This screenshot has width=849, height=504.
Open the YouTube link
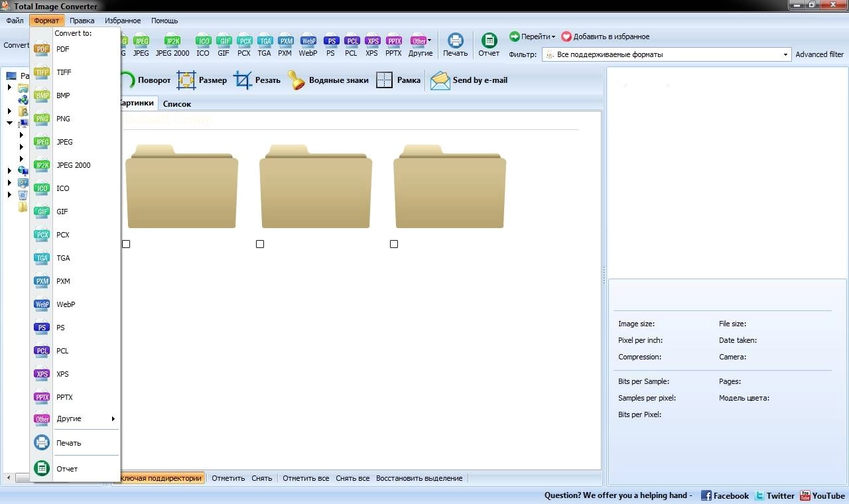tap(822, 495)
